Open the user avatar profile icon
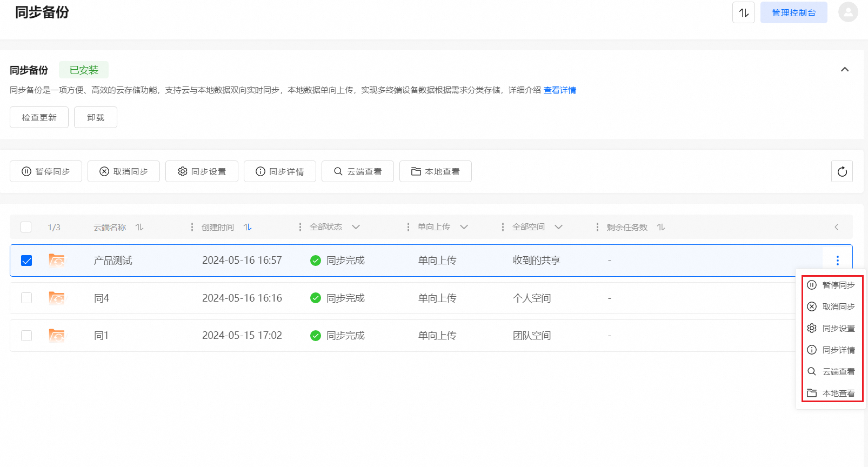 click(x=848, y=12)
